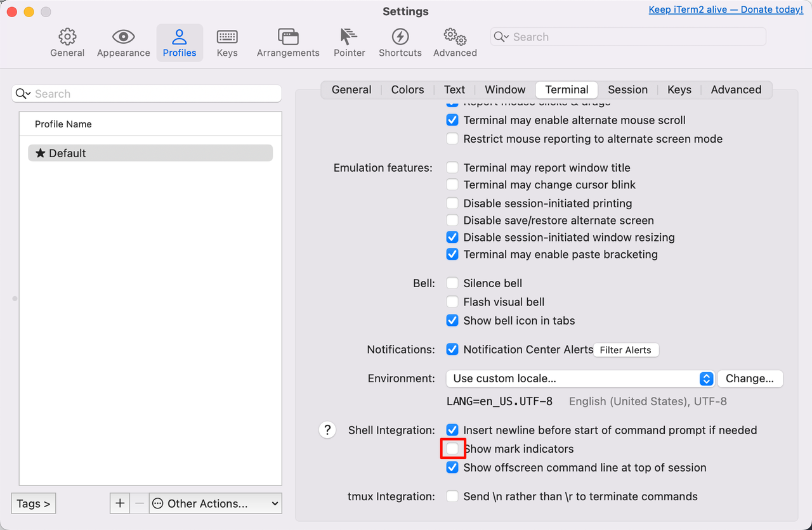Enable the Show mark indicators checkbox
Viewport: 812px width, 530px height.
coord(452,449)
